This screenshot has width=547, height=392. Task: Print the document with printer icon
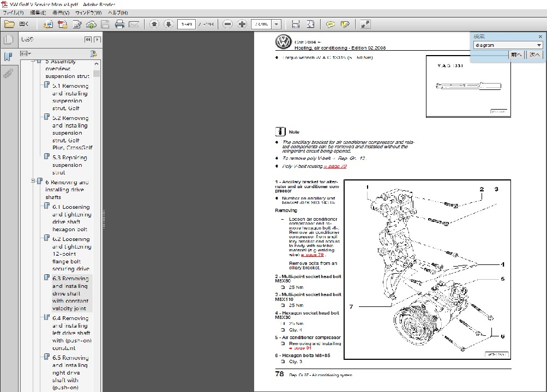point(119,24)
